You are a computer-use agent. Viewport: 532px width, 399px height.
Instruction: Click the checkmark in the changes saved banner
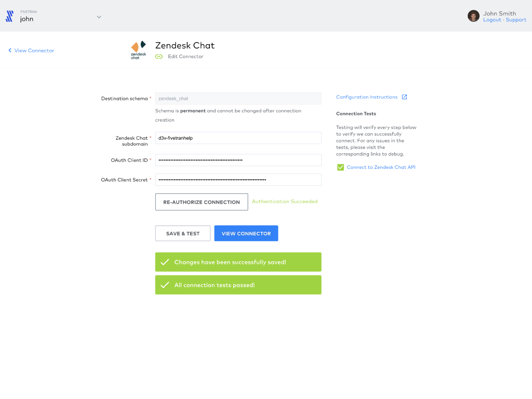[165, 262]
